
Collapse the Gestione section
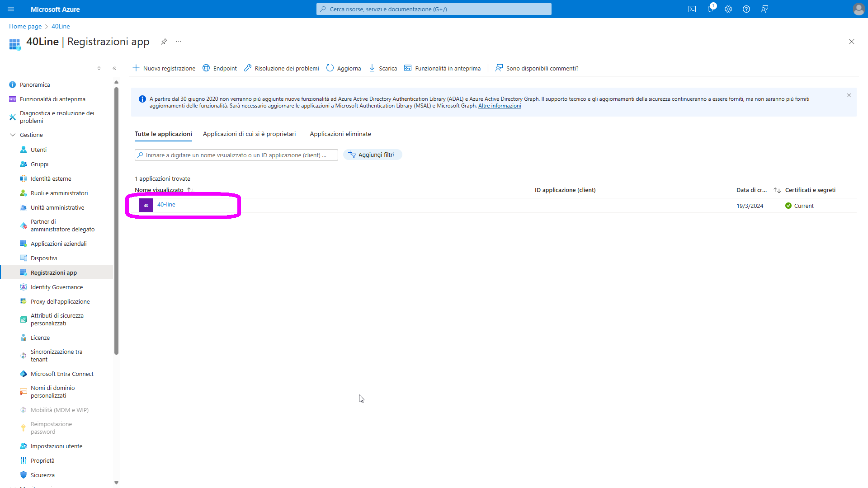(13, 135)
